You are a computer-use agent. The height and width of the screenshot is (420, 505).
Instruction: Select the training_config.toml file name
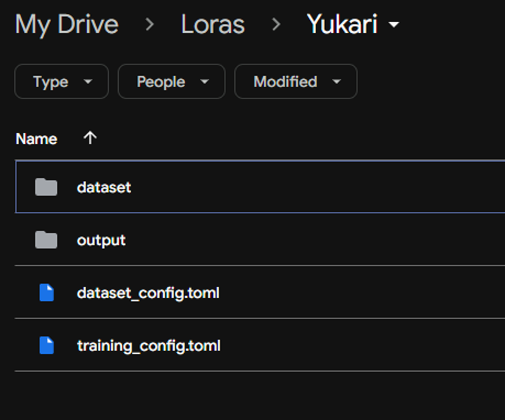(149, 346)
